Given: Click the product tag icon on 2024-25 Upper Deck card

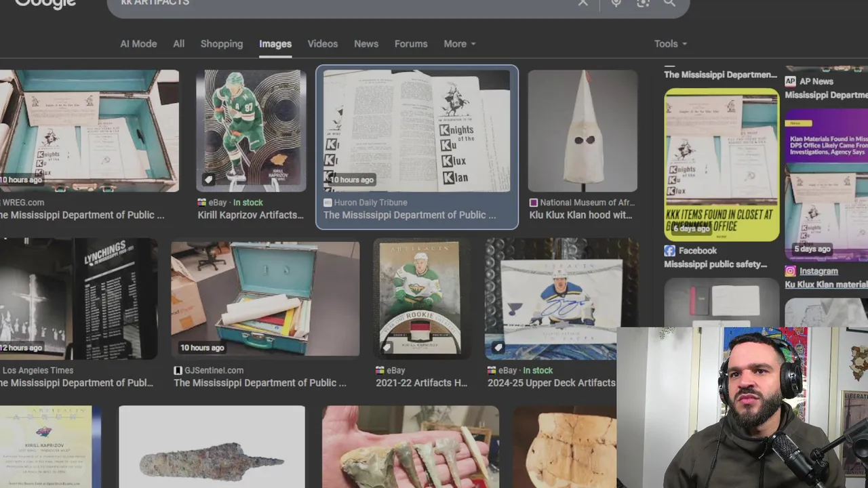Looking at the screenshot, I should [498, 347].
